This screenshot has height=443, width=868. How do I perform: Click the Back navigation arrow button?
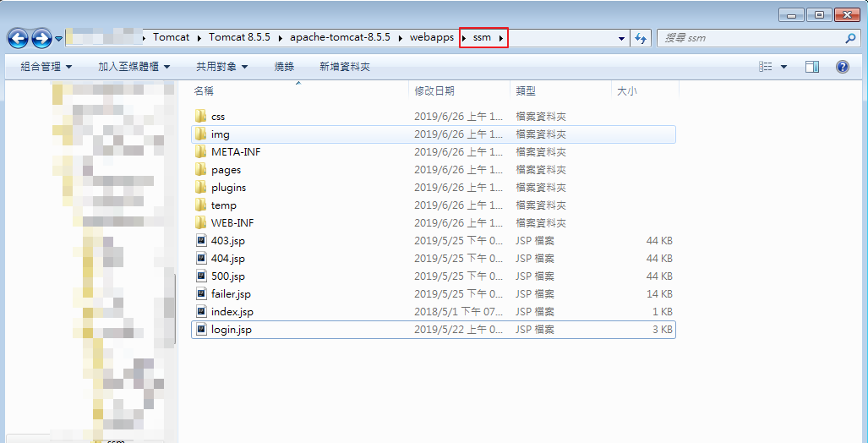click(19, 38)
